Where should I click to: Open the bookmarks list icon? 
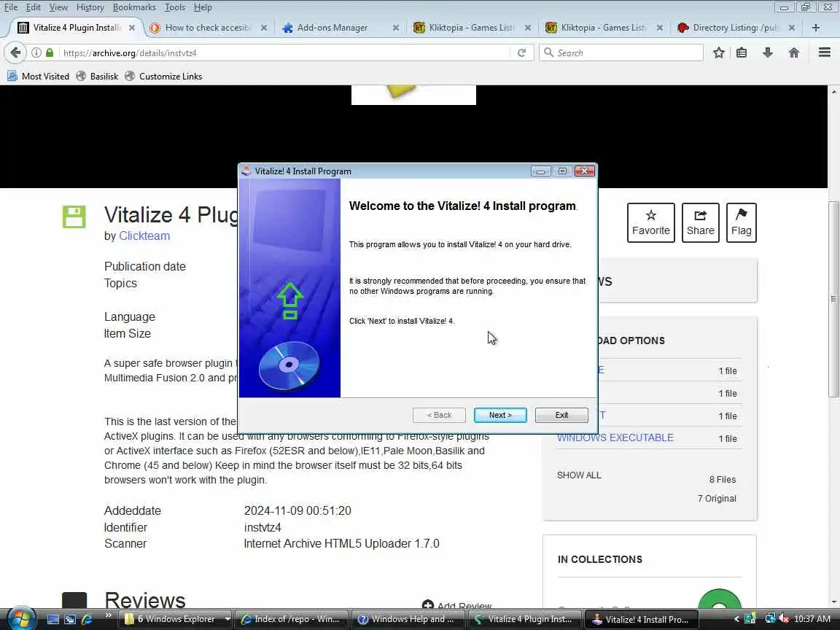tap(742, 52)
